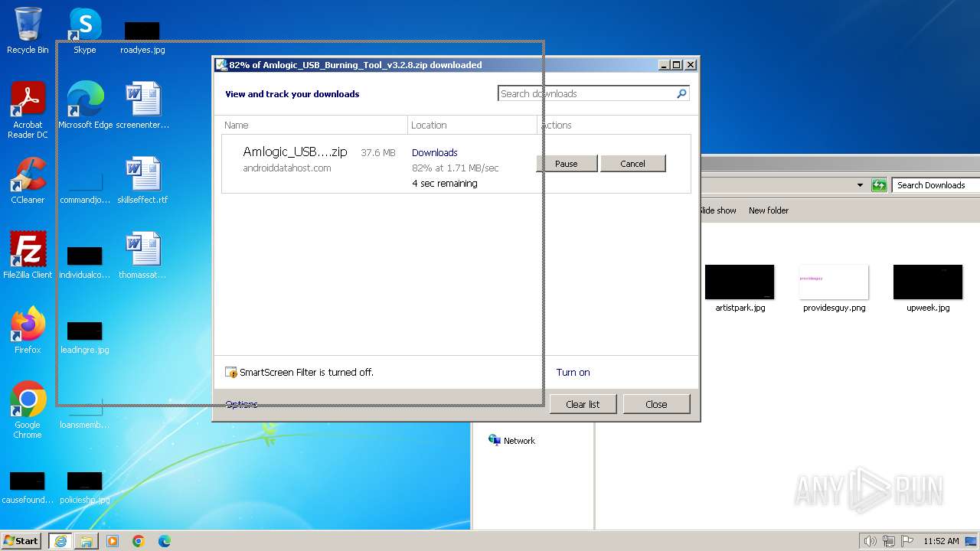Screen dimensions: 980x551
Task: Select artistpark.jpg thumbnail
Action: point(740,289)
